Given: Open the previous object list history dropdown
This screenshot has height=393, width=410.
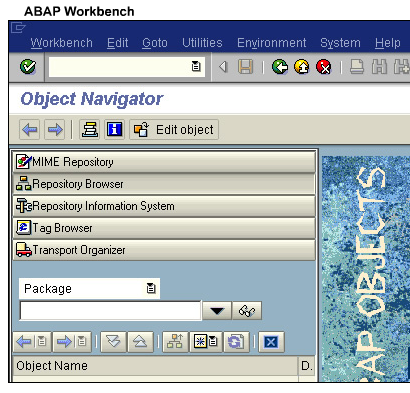Looking at the screenshot, I should point(42,342).
